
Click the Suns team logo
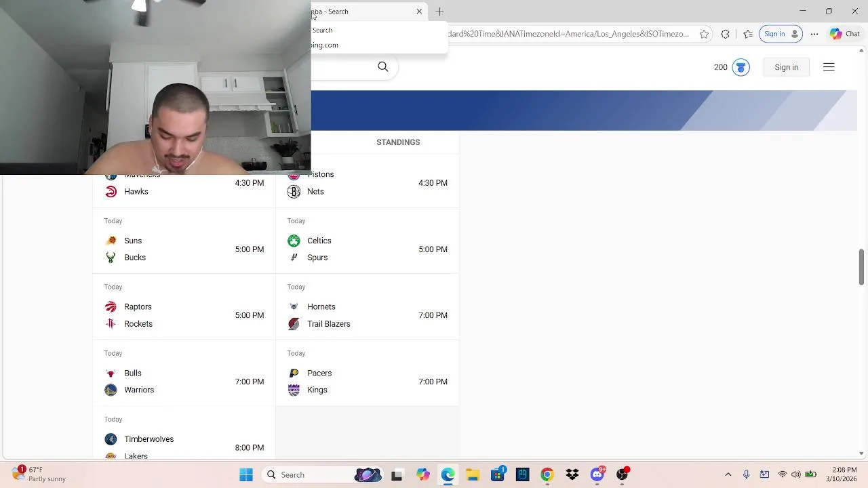pyautogui.click(x=111, y=241)
